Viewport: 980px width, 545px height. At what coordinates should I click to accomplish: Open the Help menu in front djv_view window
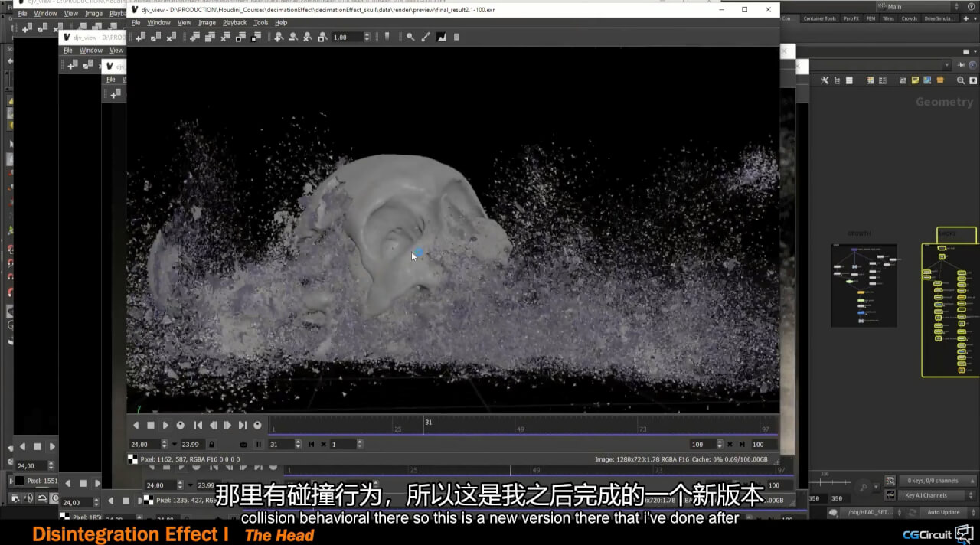point(281,23)
